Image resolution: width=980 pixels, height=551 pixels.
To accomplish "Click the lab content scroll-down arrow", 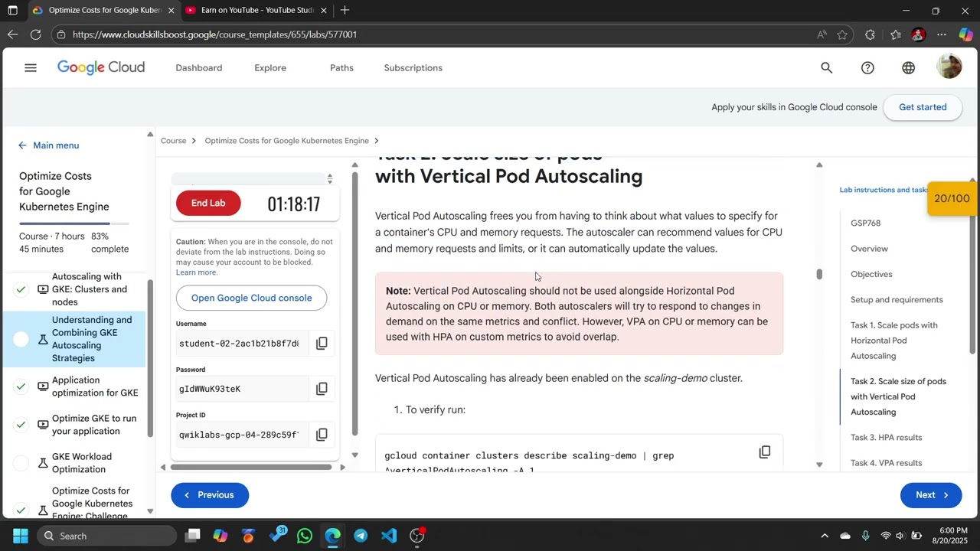I will pyautogui.click(x=819, y=464).
